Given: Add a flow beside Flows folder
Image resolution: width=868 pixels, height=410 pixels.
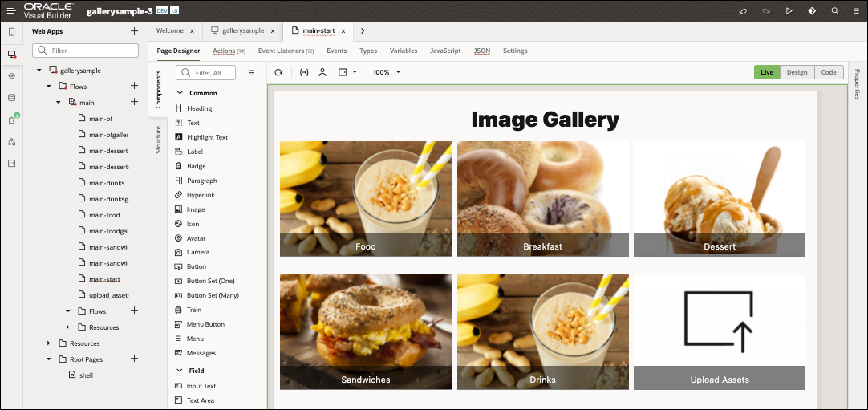Looking at the screenshot, I should (134, 86).
